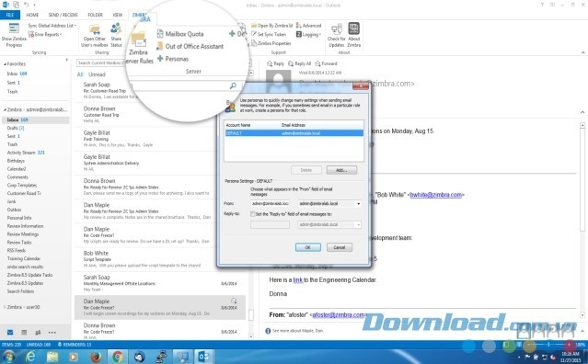Expand the people pane at reading pane bottom

[582, 331]
